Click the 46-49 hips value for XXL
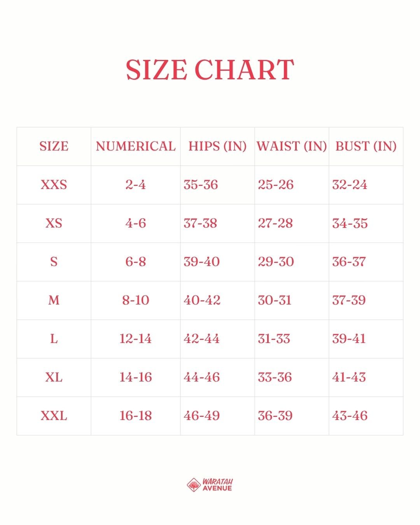Viewport: 420px width, 525px height. [x=201, y=416]
